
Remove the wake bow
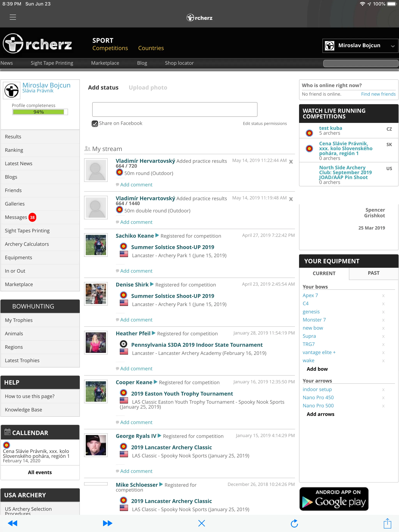tap(383, 361)
